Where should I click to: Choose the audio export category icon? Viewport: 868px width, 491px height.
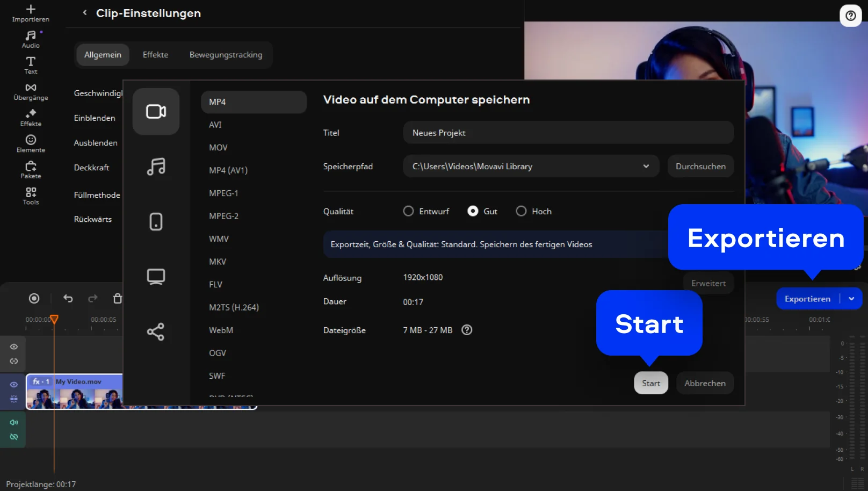[156, 167]
